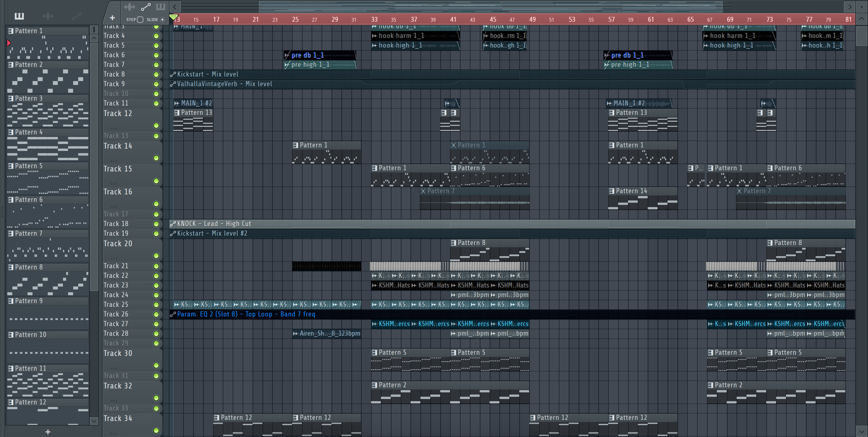
Task: Click the automation icon of ValhallaVintageVerb - Mix level
Action: click(173, 84)
